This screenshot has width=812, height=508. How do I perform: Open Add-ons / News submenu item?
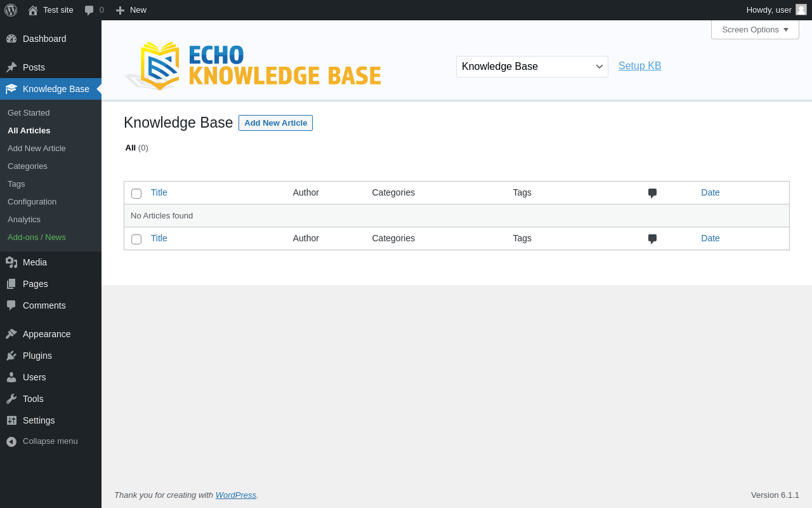(x=37, y=237)
